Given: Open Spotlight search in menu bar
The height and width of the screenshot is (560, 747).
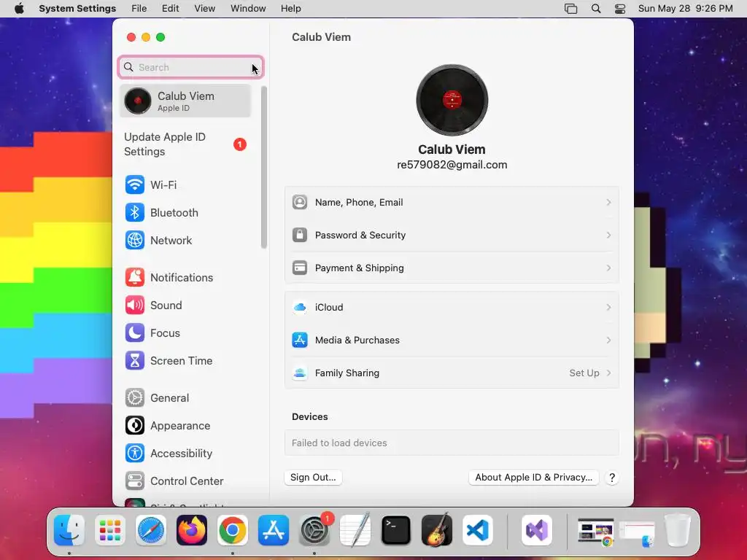Looking at the screenshot, I should pyautogui.click(x=595, y=9).
